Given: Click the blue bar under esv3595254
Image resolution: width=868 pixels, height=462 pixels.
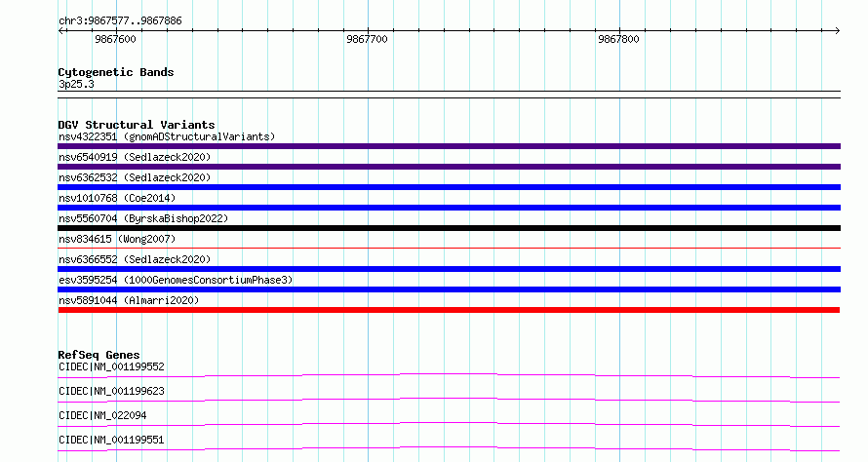Looking at the screenshot, I should pyautogui.click(x=449, y=289).
